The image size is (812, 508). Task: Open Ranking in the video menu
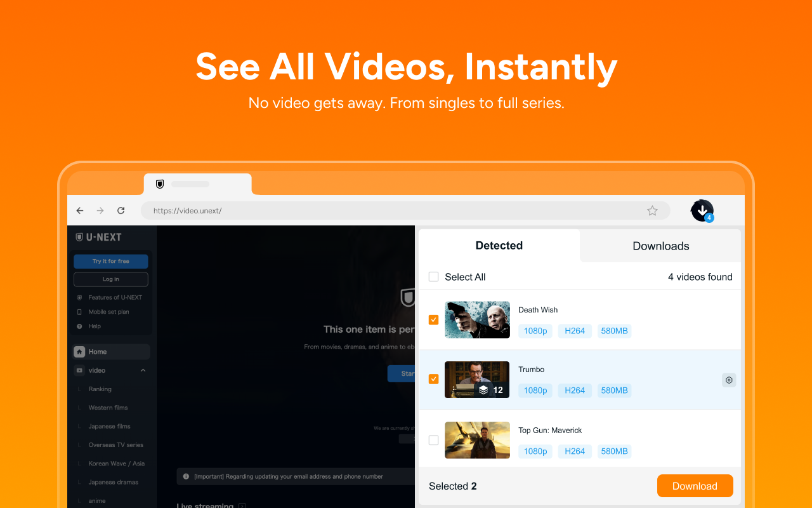coord(100,389)
